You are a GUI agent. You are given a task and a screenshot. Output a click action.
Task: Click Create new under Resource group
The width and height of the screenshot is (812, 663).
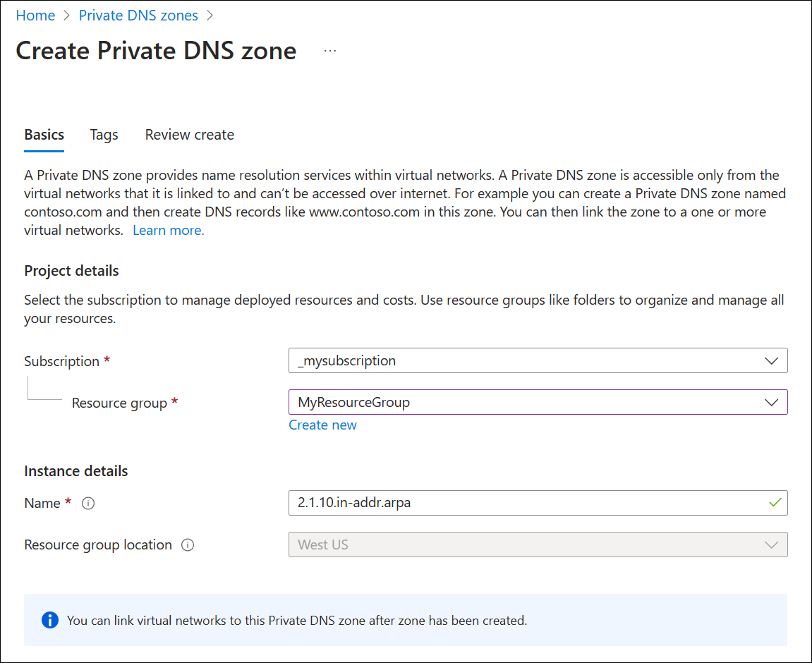click(322, 425)
